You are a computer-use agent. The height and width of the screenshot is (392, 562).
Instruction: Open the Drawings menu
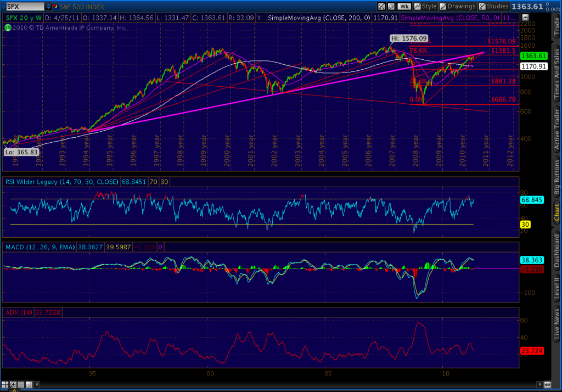pyautogui.click(x=458, y=7)
